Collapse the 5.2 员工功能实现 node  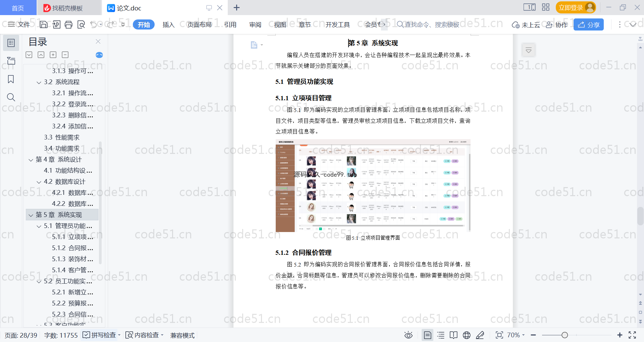point(39,282)
